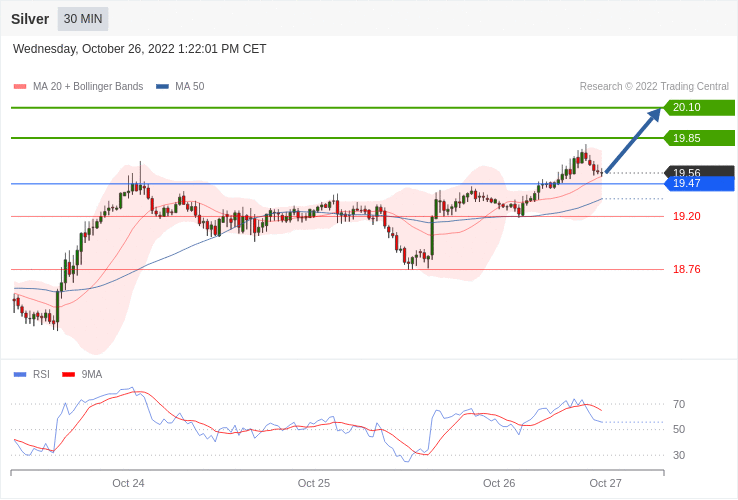Click the RSI 50 level label
Screen dimensions: 738x500
click(679, 429)
